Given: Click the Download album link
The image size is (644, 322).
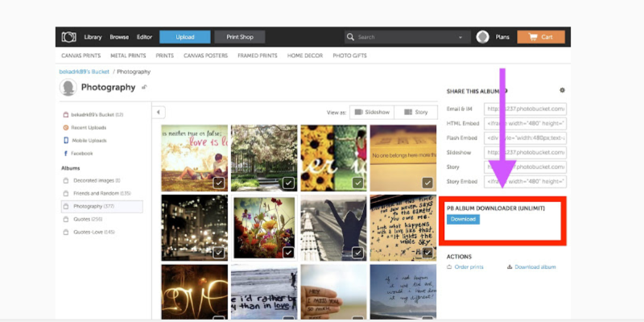Looking at the screenshot, I should [x=534, y=267].
